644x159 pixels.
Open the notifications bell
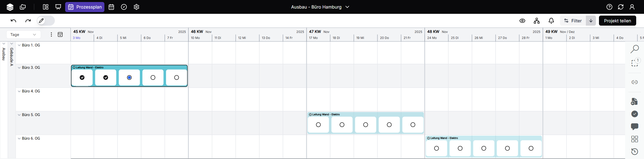coord(551,21)
